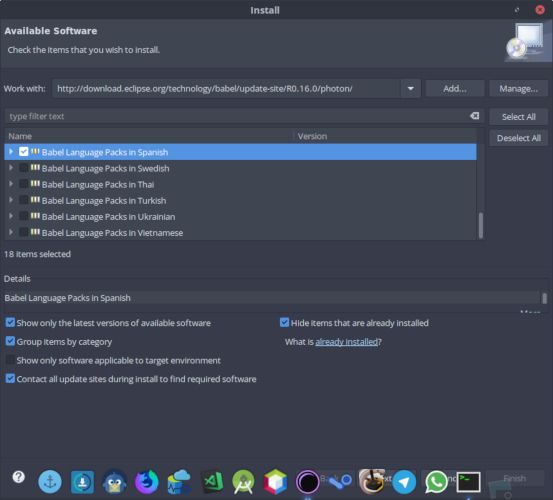Click the Add... button
The image size is (553, 500).
[455, 88]
